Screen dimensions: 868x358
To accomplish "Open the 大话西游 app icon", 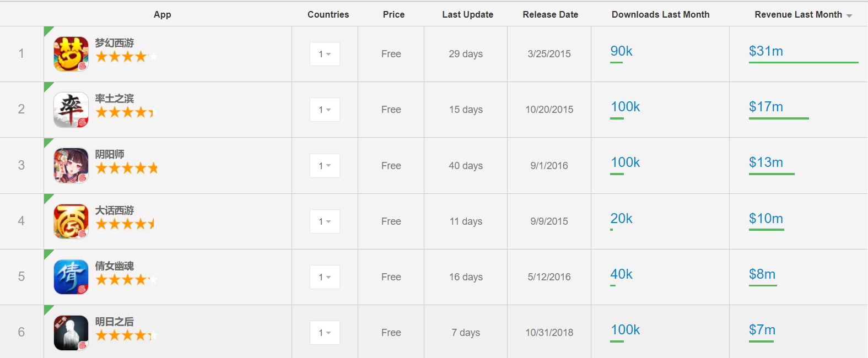I will (x=71, y=221).
